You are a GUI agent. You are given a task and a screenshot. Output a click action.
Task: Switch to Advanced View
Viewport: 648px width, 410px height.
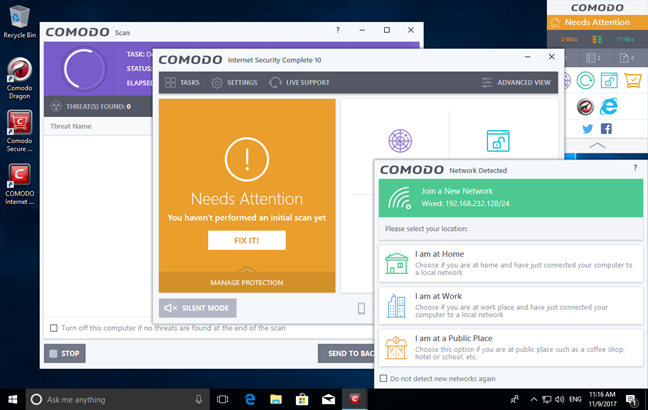(516, 83)
